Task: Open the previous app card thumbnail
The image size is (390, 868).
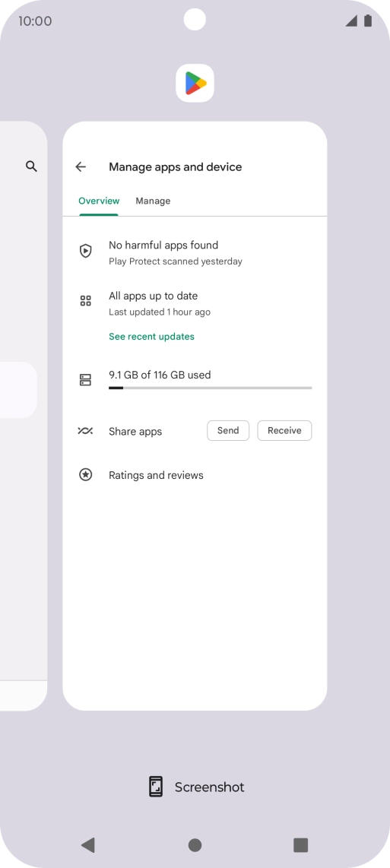Action: pos(24,417)
